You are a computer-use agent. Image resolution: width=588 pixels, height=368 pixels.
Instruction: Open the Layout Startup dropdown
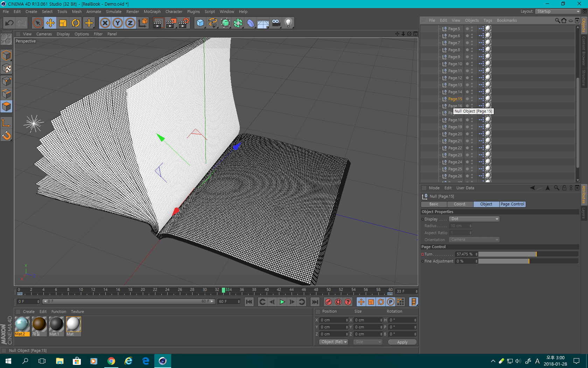[558, 11]
